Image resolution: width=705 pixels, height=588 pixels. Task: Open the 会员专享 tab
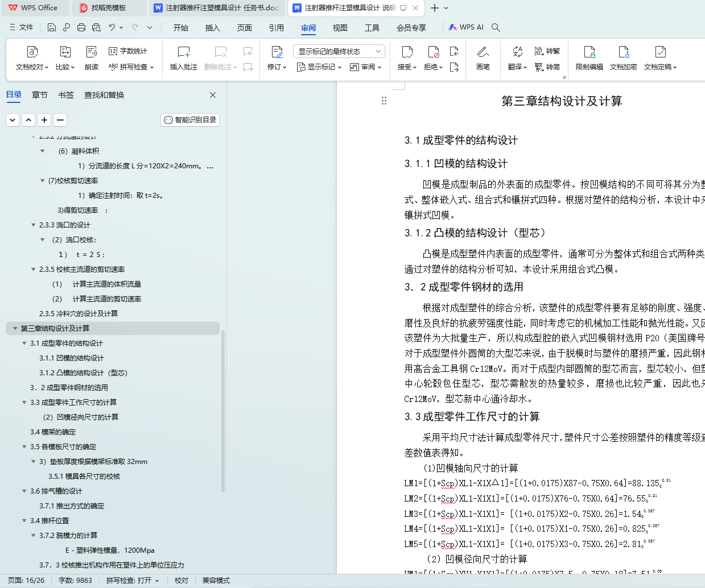click(x=411, y=27)
